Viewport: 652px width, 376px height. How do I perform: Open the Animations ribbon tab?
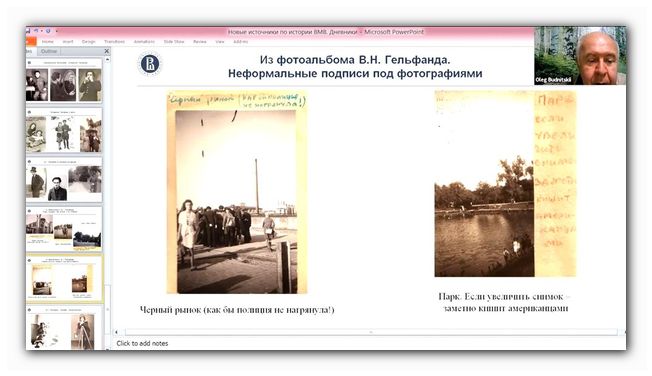point(144,42)
